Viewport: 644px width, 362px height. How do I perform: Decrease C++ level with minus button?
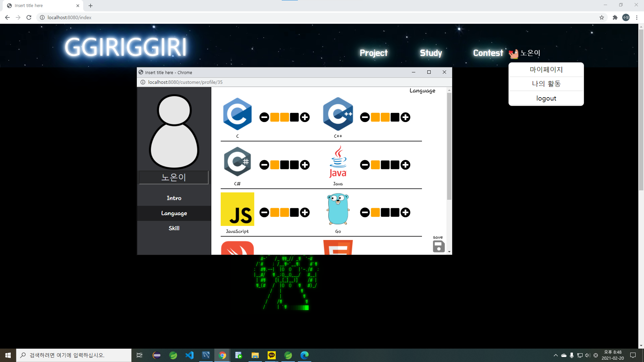point(365,117)
